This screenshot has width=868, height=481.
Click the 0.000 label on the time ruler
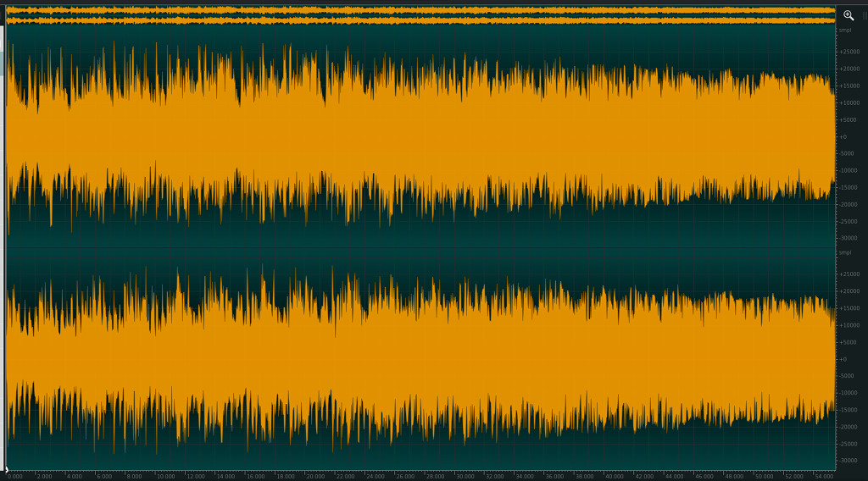click(15, 476)
